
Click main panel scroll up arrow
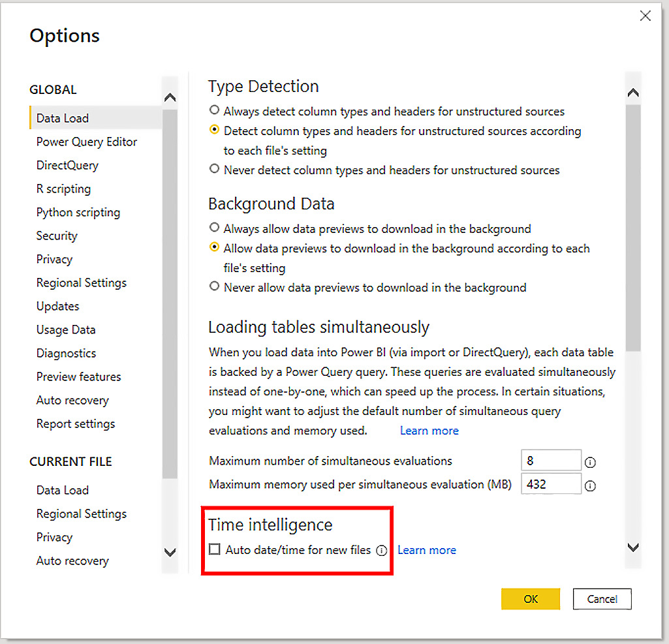632,93
